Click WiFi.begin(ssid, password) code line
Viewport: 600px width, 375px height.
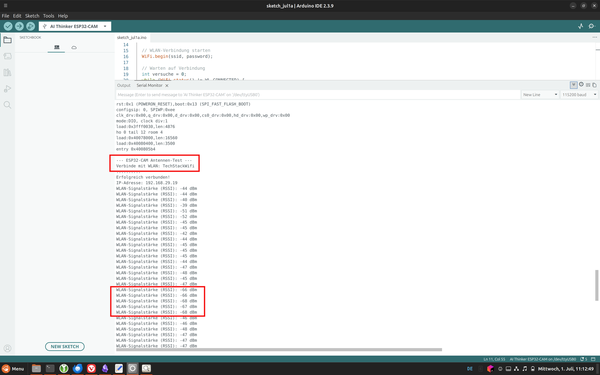click(x=177, y=57)
